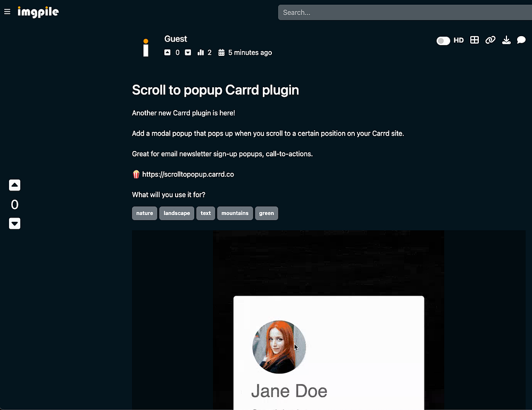Click the link share icon
Image resolution: width=532 pixels, height=410 pixels.
click(491, 40)
